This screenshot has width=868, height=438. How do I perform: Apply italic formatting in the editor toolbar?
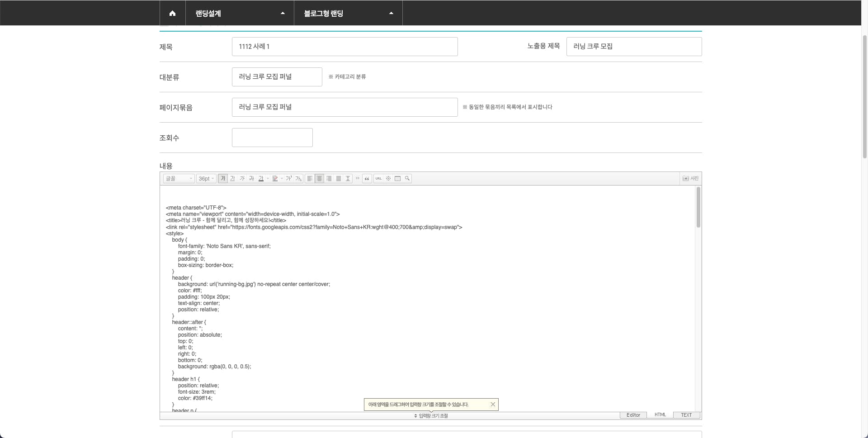pyautogui.click(x=242, y=179)
